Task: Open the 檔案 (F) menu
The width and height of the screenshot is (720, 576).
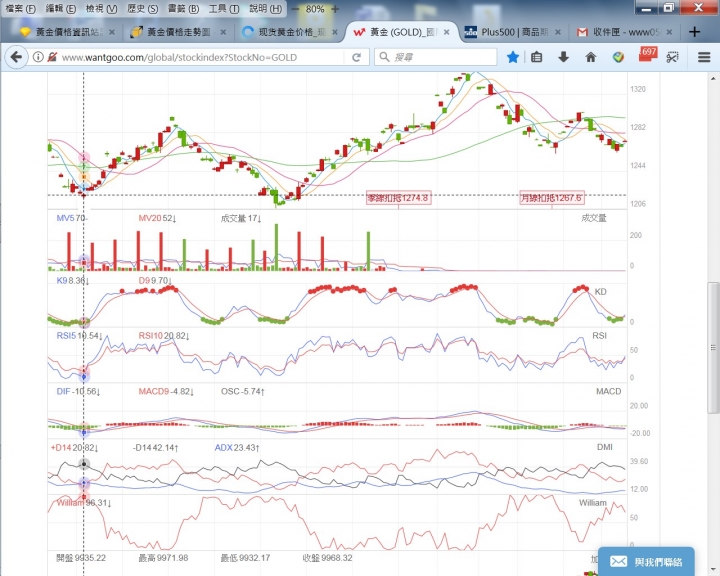Action: click(20, 8)
